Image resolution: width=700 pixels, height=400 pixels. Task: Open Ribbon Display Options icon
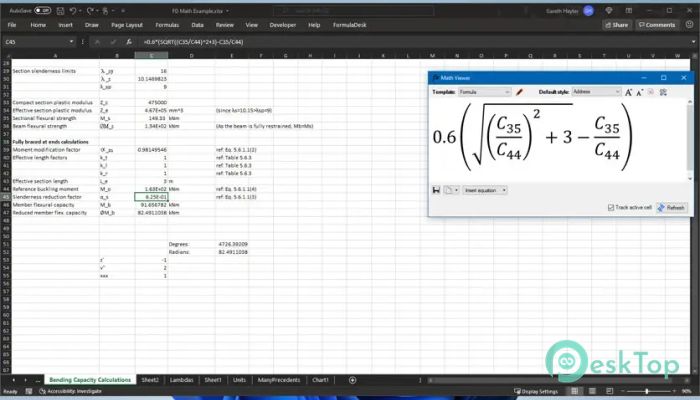629,10
